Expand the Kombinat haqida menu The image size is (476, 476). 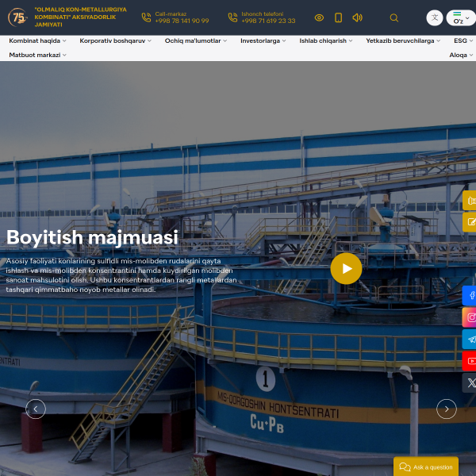point(37,40)
